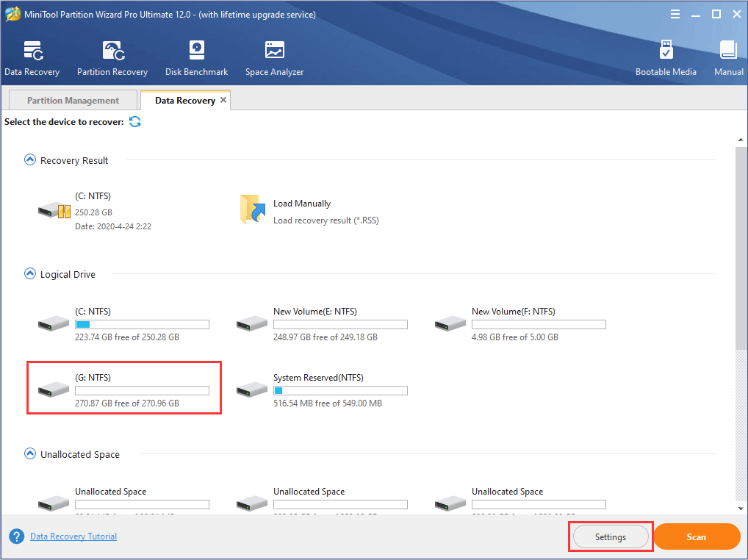The height and width of the screenshot is (560, 748).
Task: Click the System Reserved usage bar
Action: (341, 391)
